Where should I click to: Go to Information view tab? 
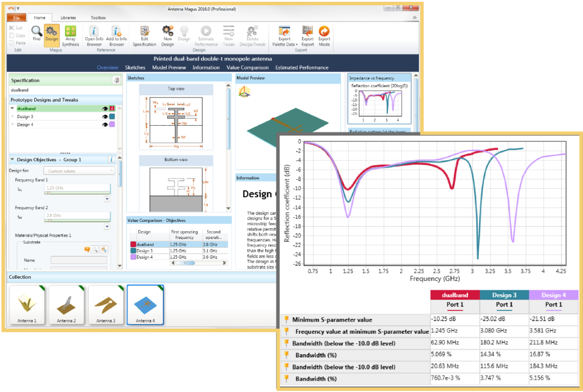click(x=206, y=67)
